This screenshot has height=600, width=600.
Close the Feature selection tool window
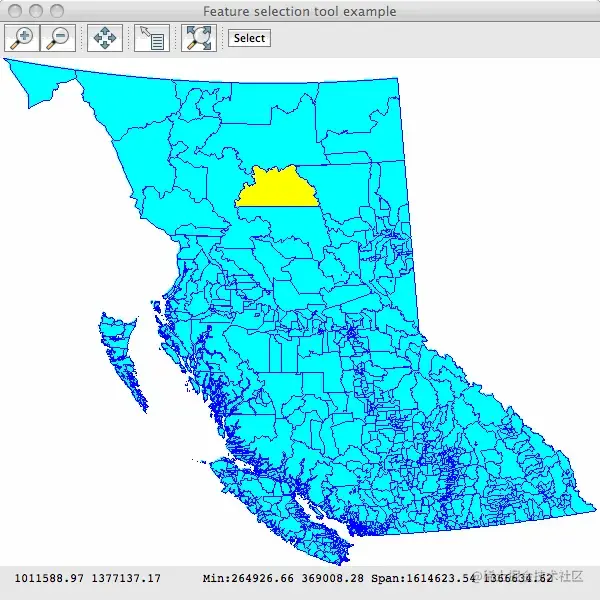[15, 11]
